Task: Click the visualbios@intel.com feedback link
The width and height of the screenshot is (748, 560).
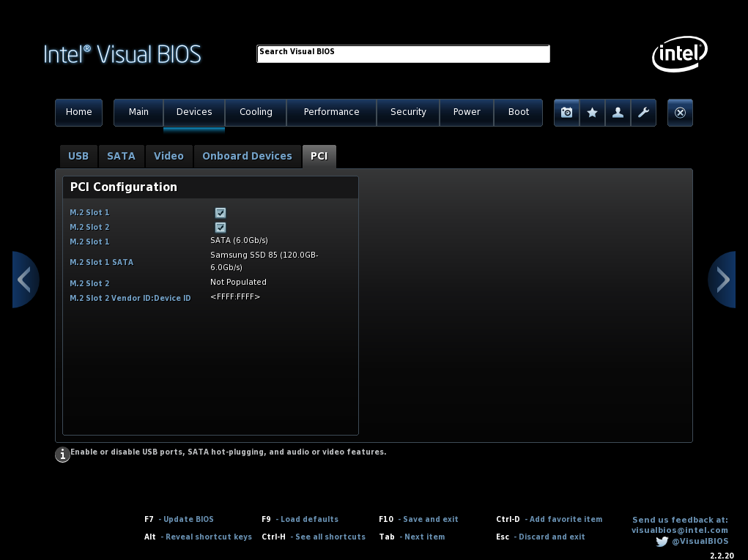Action: tap(680, 530)
